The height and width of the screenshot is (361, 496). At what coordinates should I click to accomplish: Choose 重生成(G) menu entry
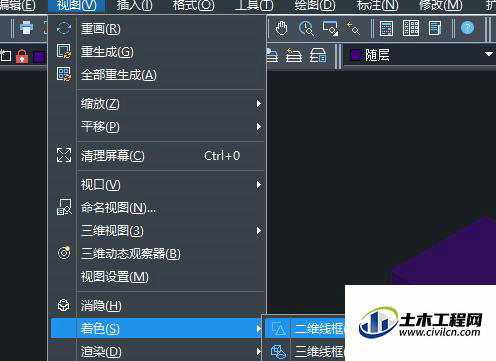pyautogui.click(x=157, y=52)
